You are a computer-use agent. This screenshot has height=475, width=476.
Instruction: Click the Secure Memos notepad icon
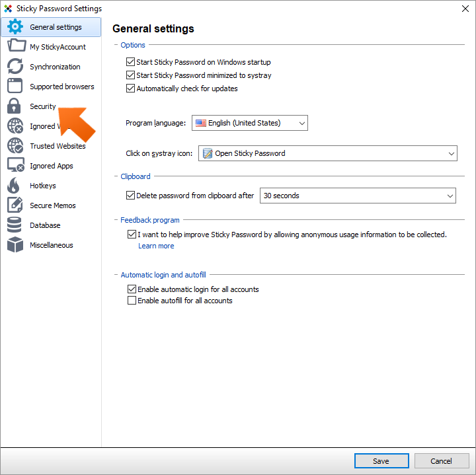[x=15, y=205]
